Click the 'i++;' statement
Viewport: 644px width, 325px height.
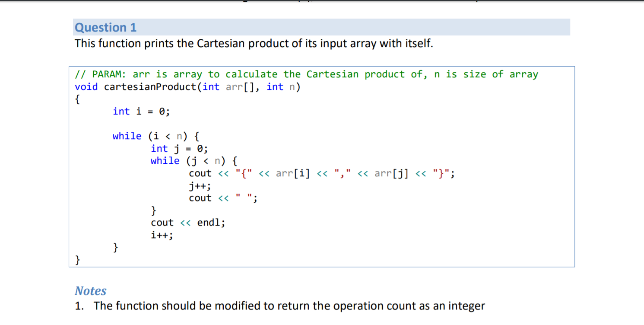point(162,236)
